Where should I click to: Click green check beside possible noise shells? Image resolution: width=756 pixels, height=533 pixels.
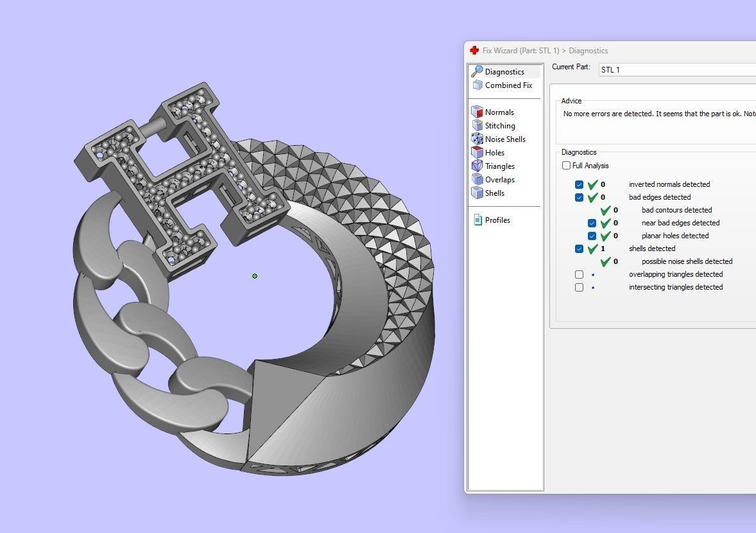[x=606, y=262]
